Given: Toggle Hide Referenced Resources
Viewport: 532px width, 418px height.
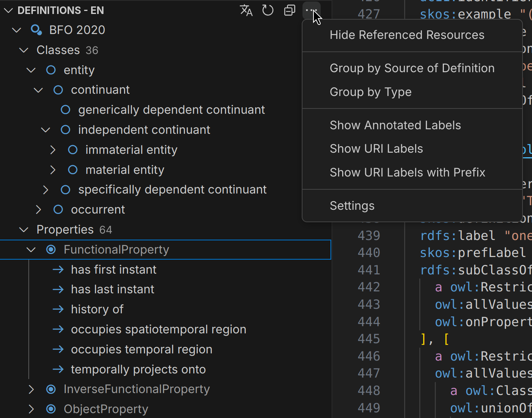Looking at the screenshot, I should click(x=407, y=35).
